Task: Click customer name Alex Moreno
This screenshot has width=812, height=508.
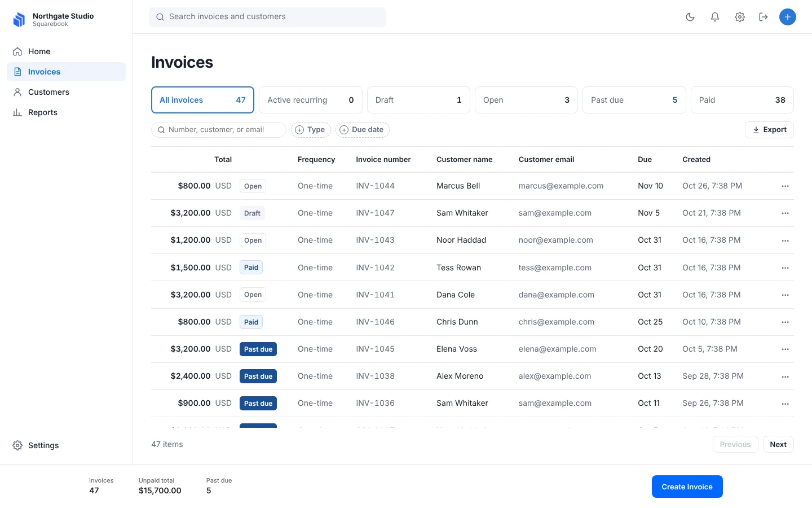Action: click(x=460, y=376)
